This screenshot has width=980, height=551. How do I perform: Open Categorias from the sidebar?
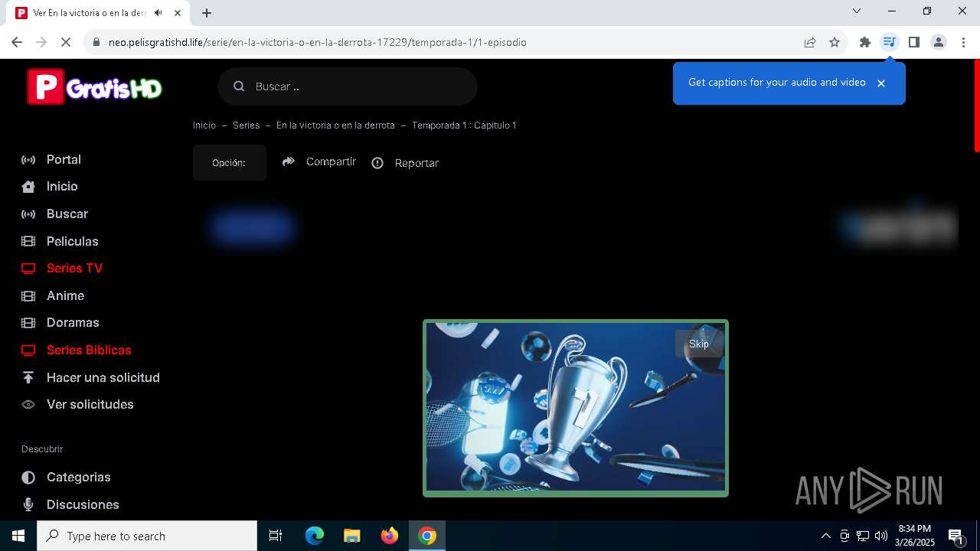pyautogui.click(x=79, y=477)
